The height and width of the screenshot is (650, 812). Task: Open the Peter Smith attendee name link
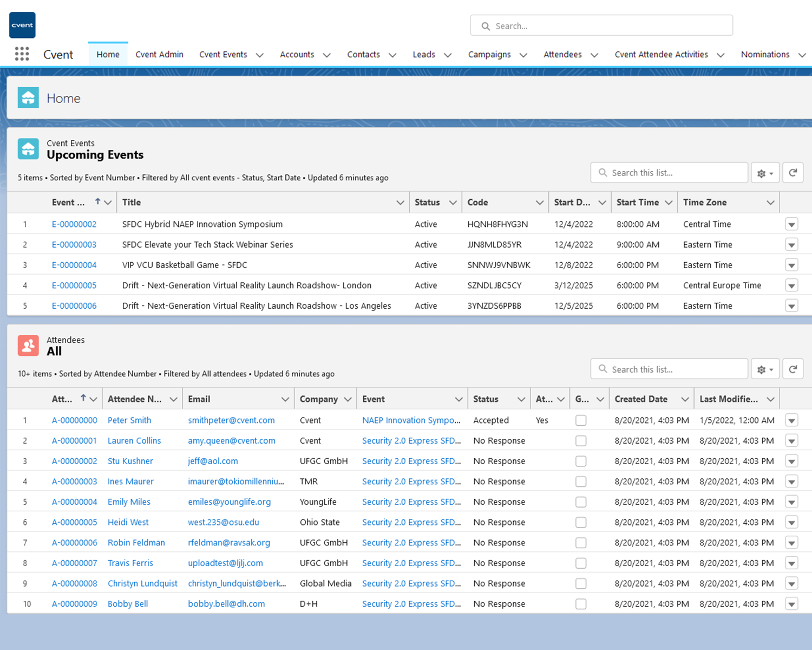[129, 420]
